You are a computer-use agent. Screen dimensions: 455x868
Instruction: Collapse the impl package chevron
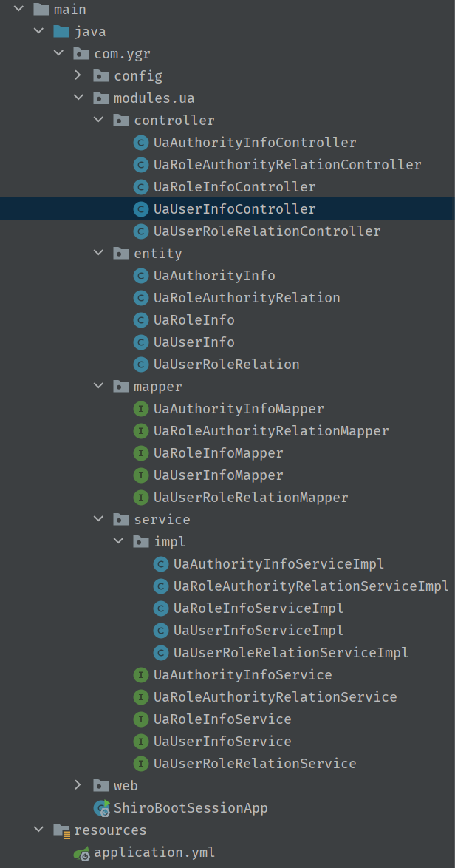coord(118,541)
